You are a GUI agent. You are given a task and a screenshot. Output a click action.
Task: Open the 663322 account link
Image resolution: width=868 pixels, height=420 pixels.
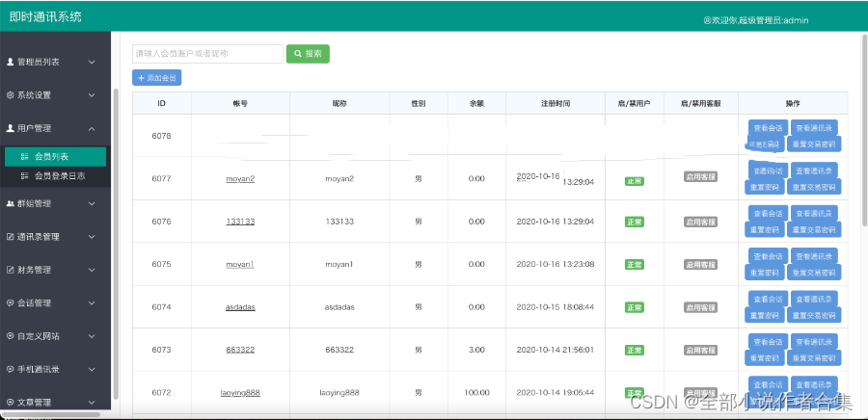240,350
